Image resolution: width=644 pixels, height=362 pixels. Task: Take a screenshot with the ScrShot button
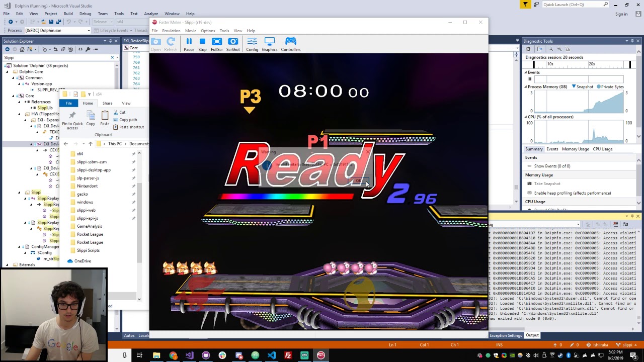[x=233, y=44]
